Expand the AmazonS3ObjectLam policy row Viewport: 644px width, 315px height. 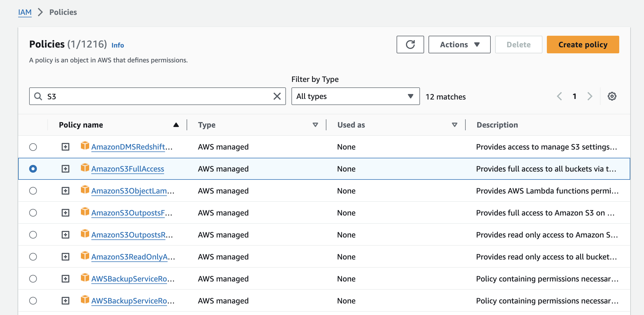tap(66, 191)
